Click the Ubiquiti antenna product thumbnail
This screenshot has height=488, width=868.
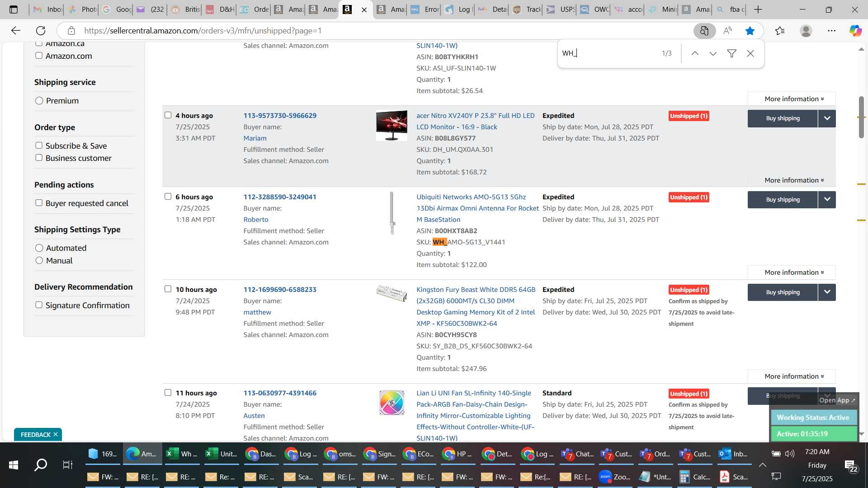click(x=392, y=213)
